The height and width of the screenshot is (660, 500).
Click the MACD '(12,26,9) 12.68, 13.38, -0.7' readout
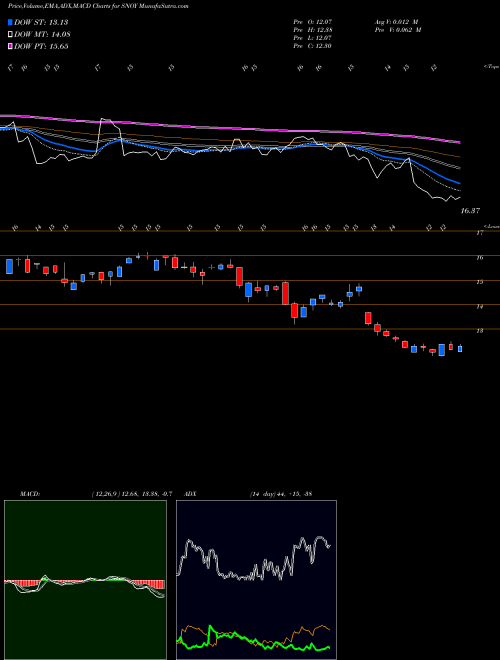pos(132,494)
